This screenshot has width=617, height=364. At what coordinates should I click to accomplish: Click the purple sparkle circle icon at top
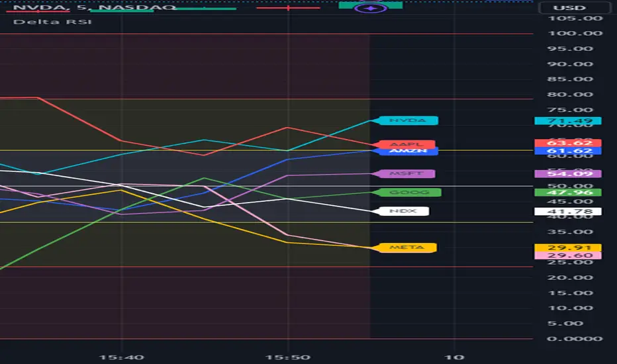371,8
